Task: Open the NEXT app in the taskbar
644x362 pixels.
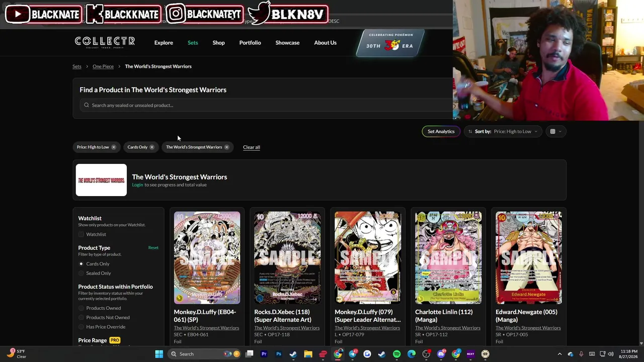Action: 470,354
